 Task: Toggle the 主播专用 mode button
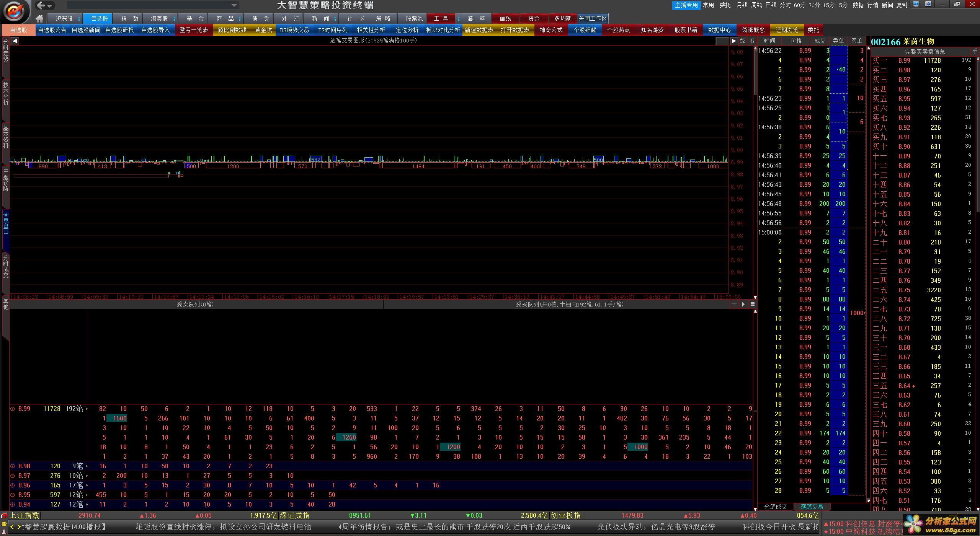tap(686, 5)
